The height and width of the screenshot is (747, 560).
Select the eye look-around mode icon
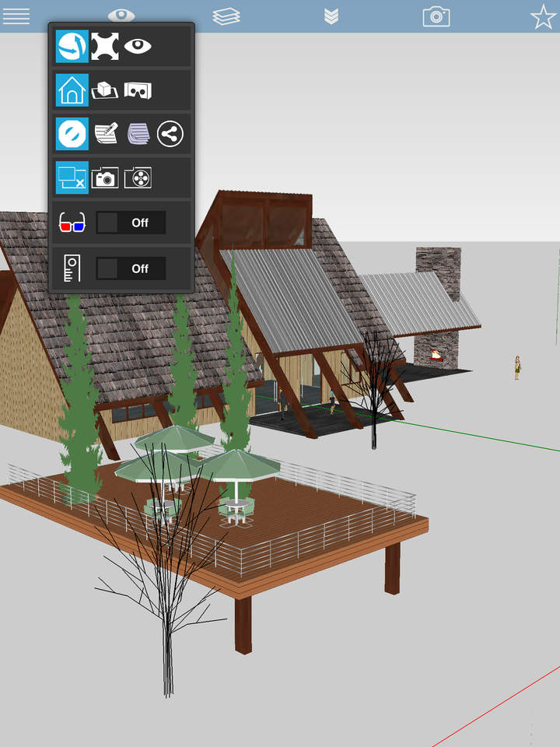138,47
